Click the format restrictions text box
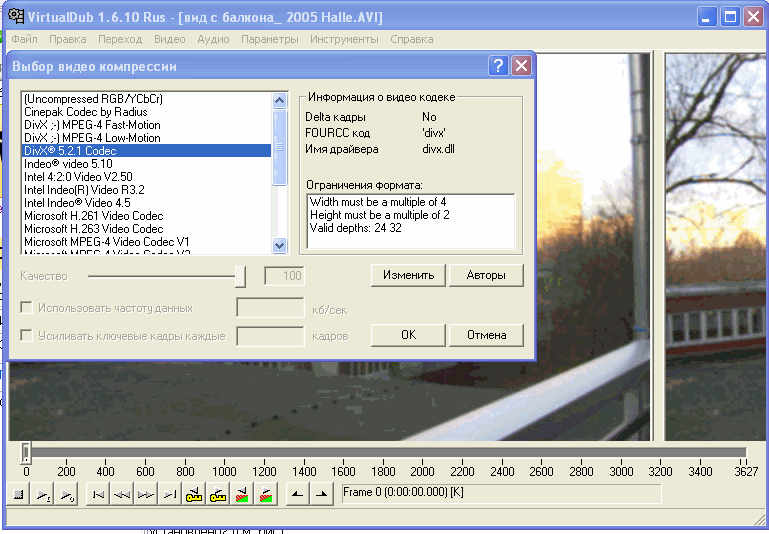769x534 pixels. pyautogui.click(x=411, y=221)
